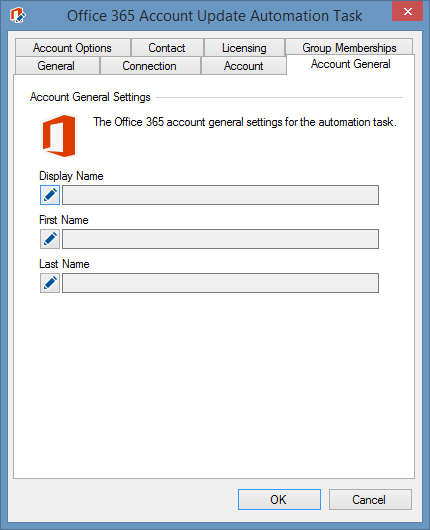Go to the Group Memberships tab
Screen dimensions: 430x530
coord(349,48)
